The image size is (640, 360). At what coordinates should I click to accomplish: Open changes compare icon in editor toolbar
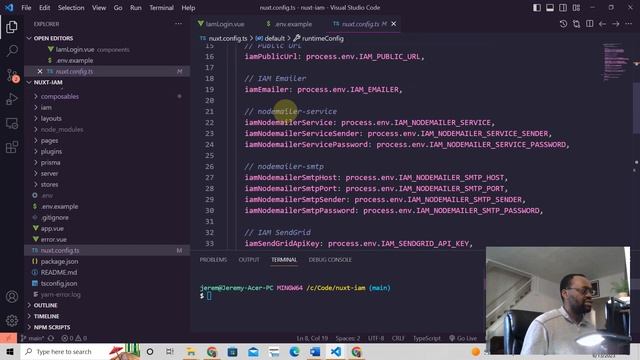coord(576,24)
